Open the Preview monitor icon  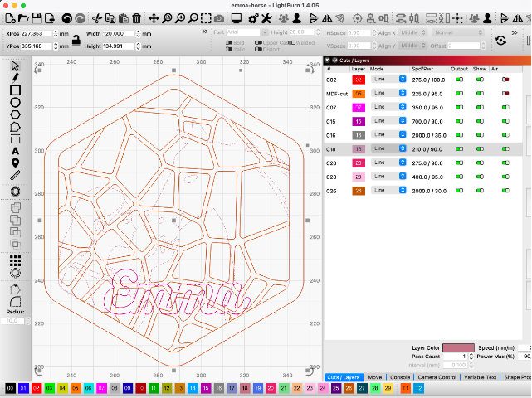click(237, 18)
